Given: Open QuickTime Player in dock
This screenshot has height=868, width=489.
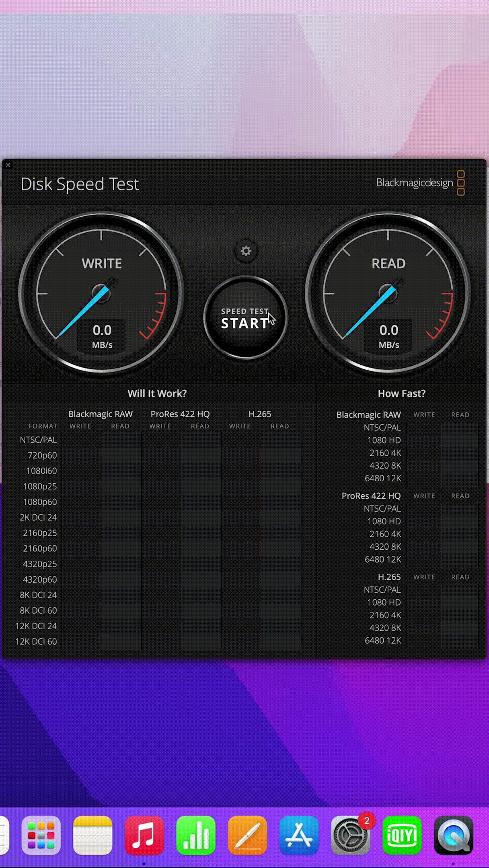Looking at the screenshot, I should (454, 835).
